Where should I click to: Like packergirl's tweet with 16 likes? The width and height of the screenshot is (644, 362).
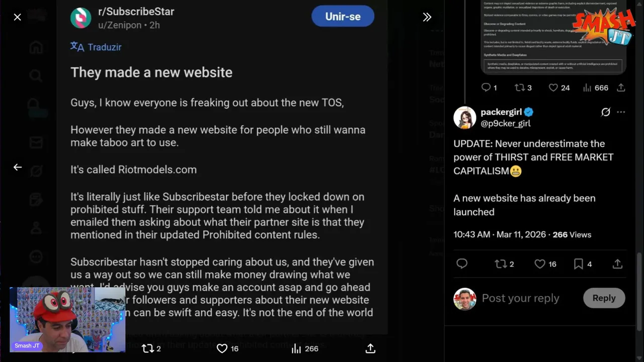[x=540, y=264]
